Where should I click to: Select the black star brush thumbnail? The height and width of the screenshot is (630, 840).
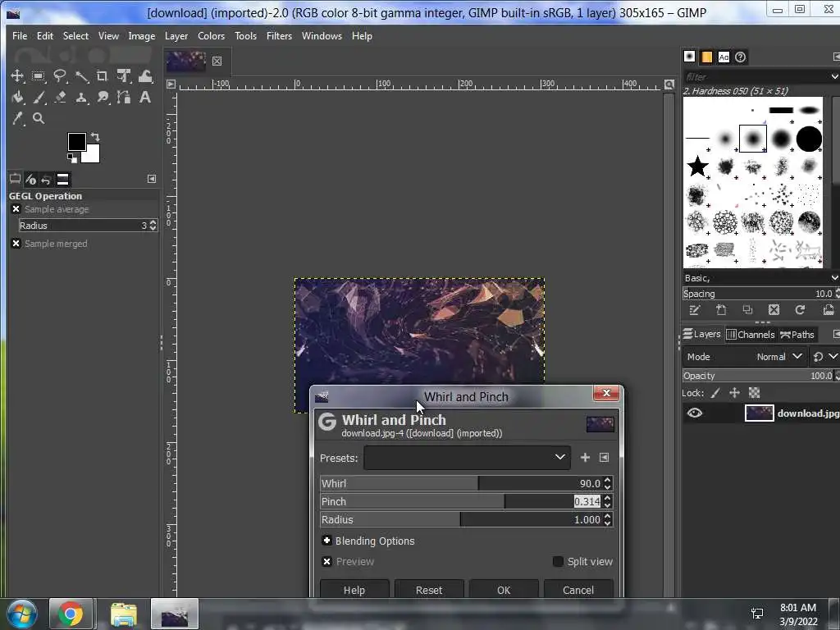(x=697, y=166)
